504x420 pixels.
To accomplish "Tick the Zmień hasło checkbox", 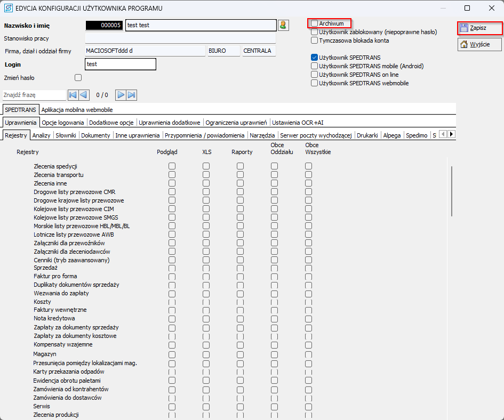I will (78, 78).
